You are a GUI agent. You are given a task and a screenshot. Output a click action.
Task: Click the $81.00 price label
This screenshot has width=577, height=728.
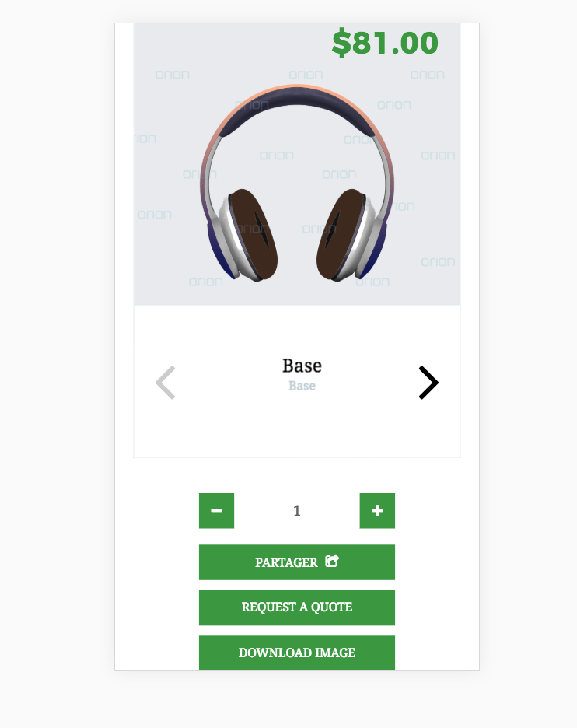pyautogui.click(x=385, y=43)
